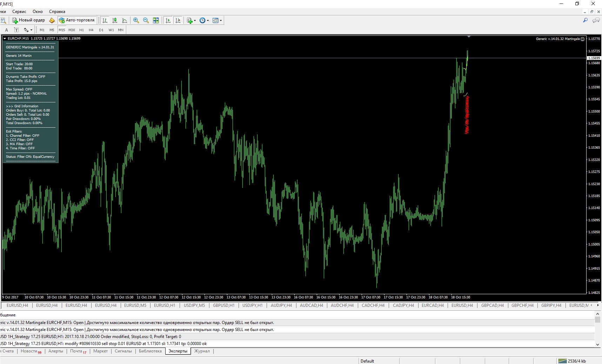
Task: Click the MetaEditor yellow book icon
Action: click(x=52, y=20)
